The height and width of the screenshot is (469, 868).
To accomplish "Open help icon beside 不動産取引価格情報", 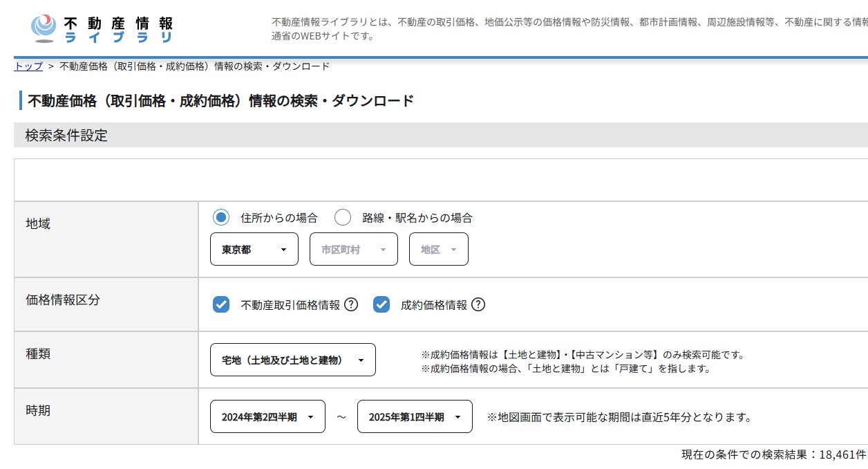I will (351, 304).
